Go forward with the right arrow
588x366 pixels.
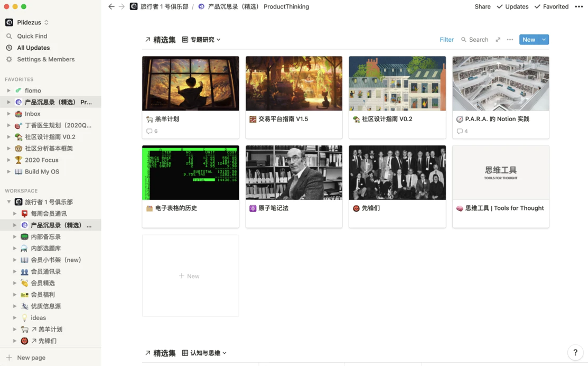point(122,6)
